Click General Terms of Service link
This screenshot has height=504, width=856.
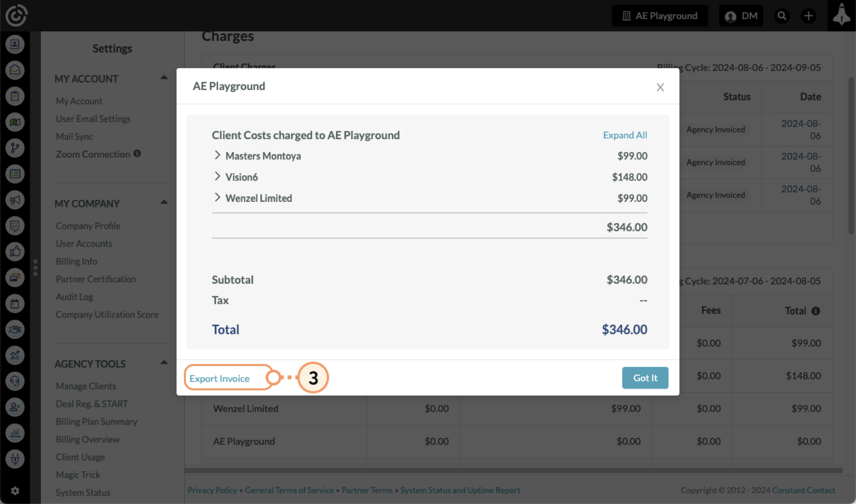pos(289,490)
